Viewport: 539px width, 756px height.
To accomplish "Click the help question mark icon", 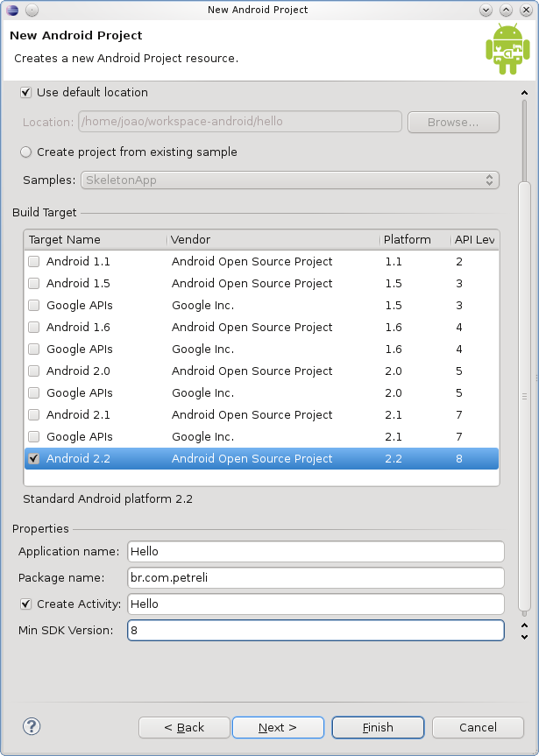I will tap(32, 726).
